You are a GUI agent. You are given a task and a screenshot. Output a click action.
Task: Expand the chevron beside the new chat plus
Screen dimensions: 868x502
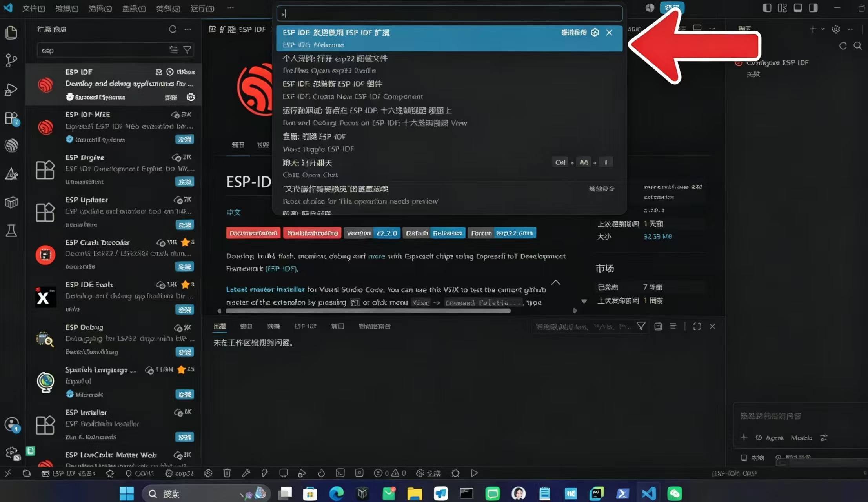[x=823, y=29]
